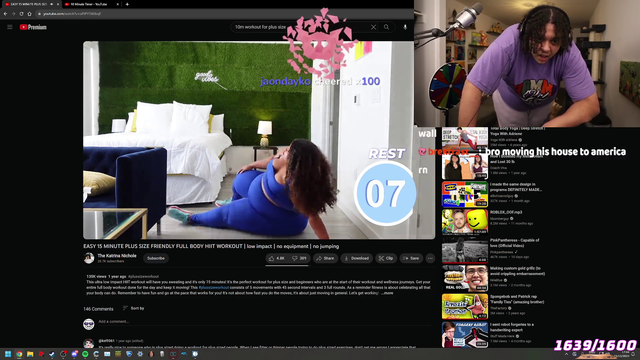
Task: Reload the page with the refresh icon
Action: click(x=21, y=13)
